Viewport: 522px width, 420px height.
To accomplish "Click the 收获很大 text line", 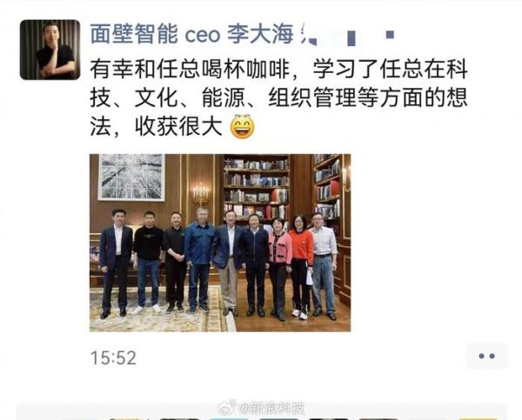I will click(x=178, y=127).
